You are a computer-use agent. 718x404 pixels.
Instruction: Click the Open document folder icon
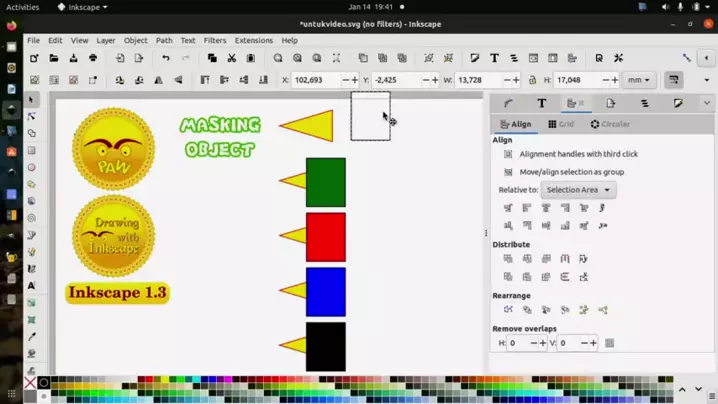tap(54, 59)
